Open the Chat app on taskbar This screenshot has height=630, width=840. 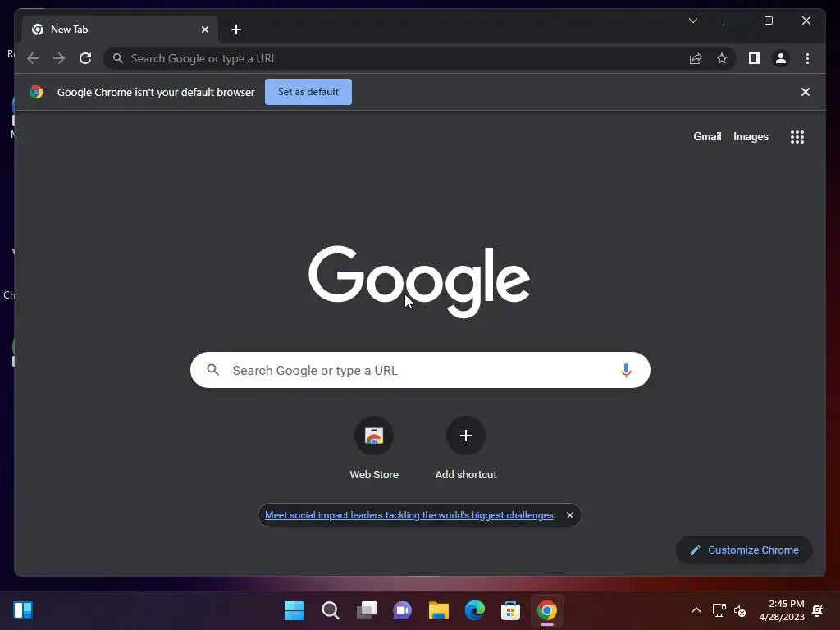402,610
